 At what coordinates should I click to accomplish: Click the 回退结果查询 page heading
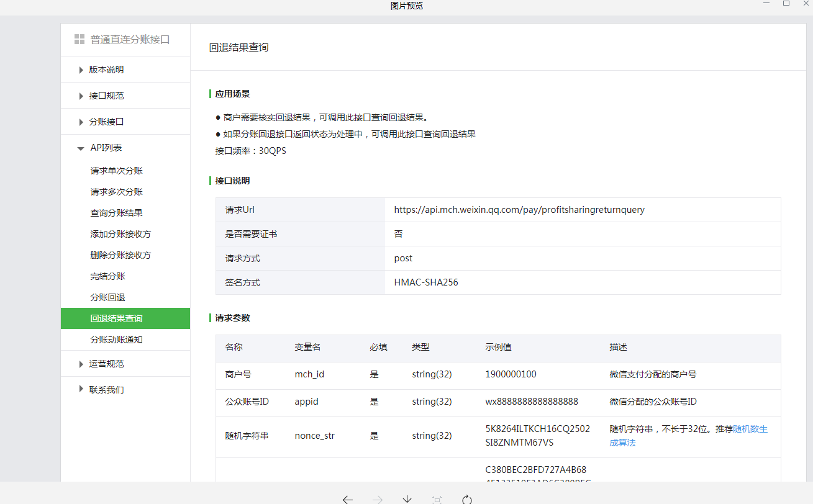pyautogui.click(x=239, y=47)
